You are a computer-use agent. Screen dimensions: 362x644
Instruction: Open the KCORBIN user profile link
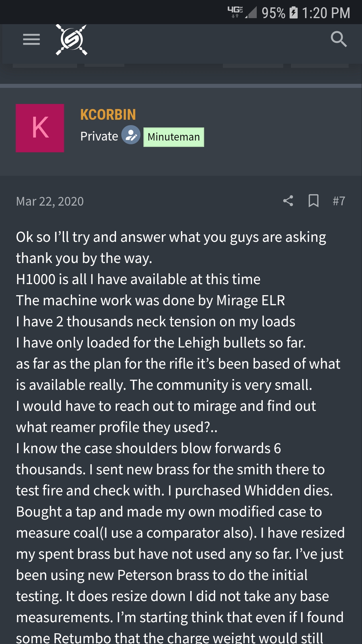click(108, 115)
